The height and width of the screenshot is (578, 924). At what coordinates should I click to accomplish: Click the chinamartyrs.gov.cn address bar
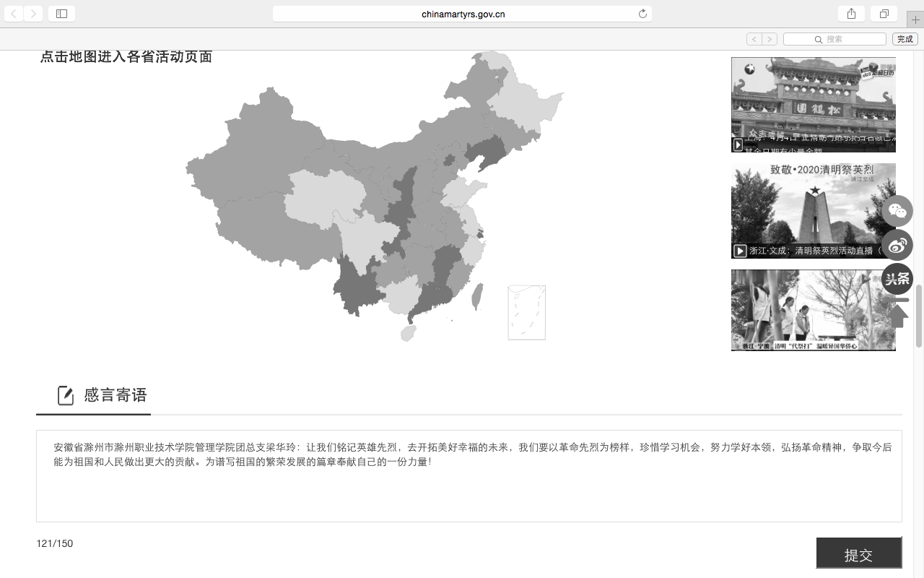(x=462, y=14)
